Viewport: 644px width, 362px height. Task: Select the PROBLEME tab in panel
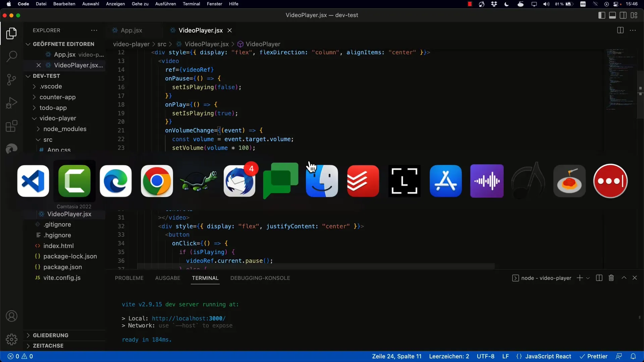tap(129, 278)
